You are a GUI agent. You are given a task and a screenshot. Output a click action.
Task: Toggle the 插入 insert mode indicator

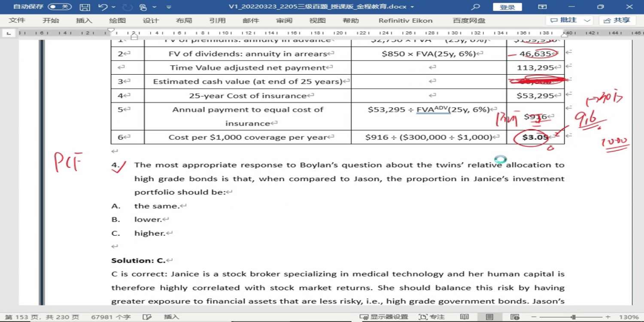(x=171, y=317)
